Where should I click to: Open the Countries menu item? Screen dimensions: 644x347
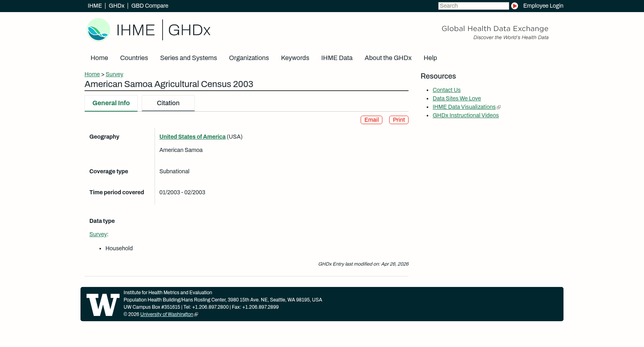134,58
